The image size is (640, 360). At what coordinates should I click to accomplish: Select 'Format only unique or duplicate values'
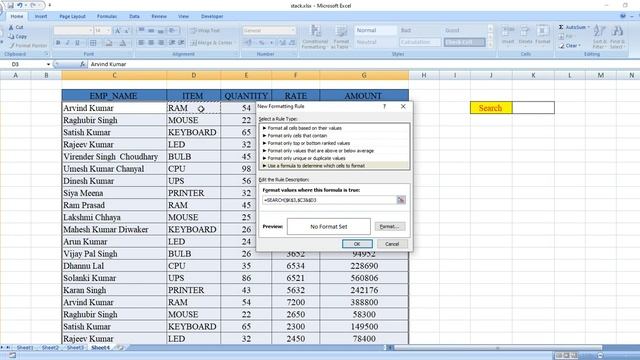click(334, 158)
